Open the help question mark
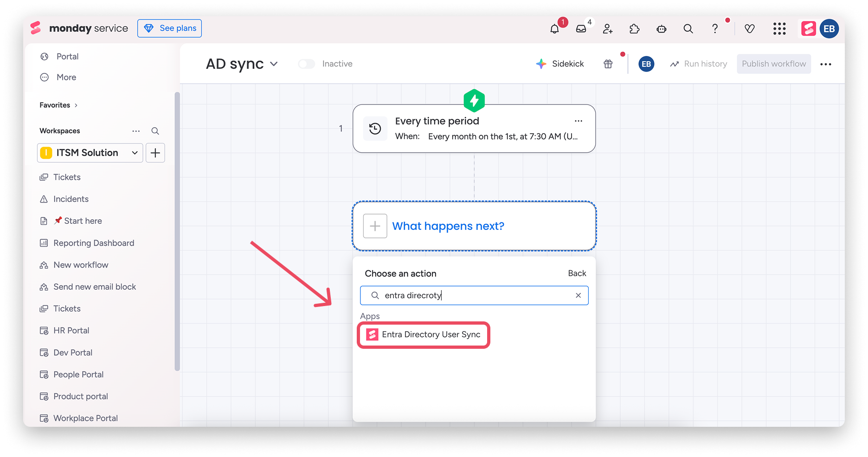 [715, 29]
